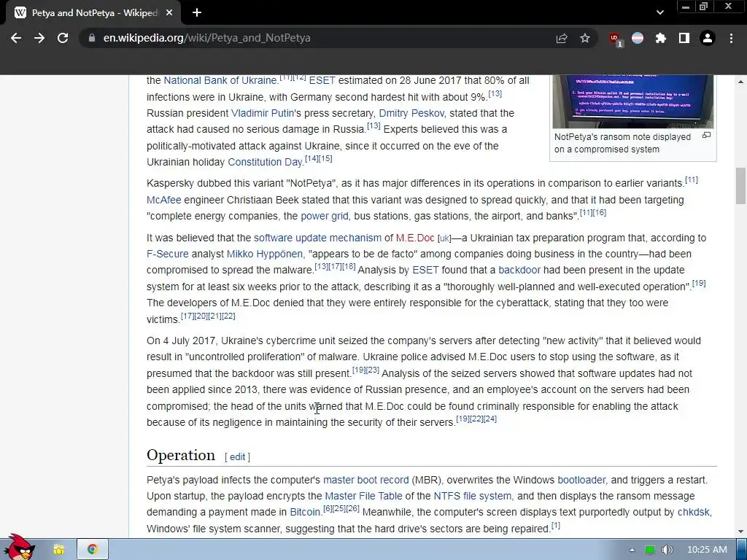The height and width of the screenshot is (560, 747).
Task: Enlarge the NotPetya ransom note image icon
Action: coord(706,136)
